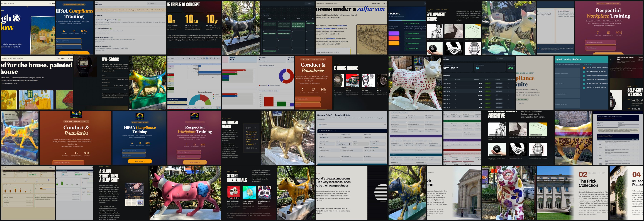
Task: Click THE HOUSE nav on the sulfur sun page
Action: [x=376, y=4]
